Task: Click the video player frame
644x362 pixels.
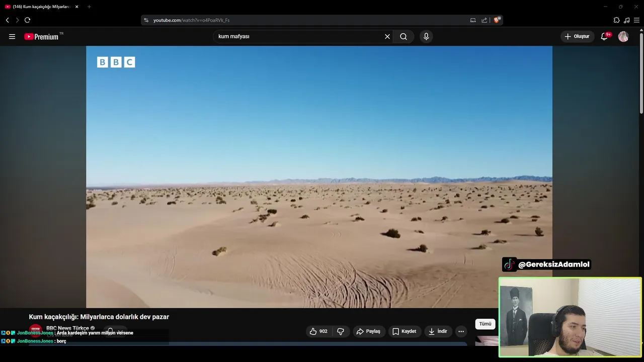Action: point(319,176)
